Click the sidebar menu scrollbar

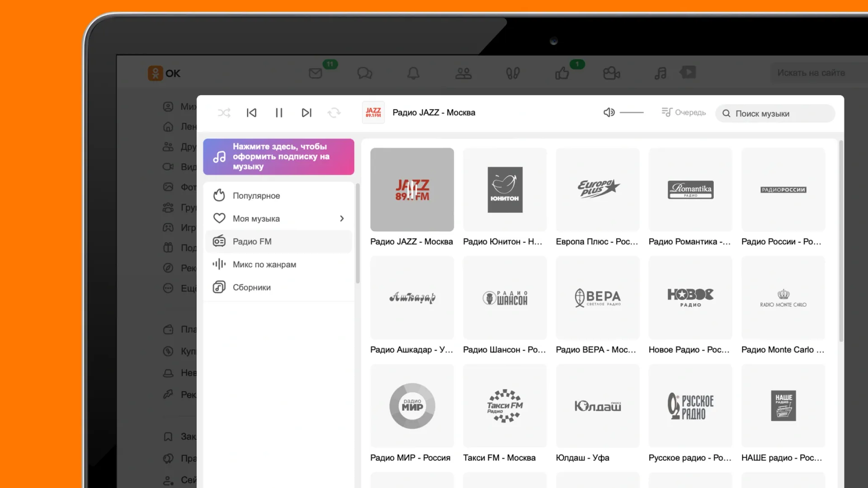[358, 233]
